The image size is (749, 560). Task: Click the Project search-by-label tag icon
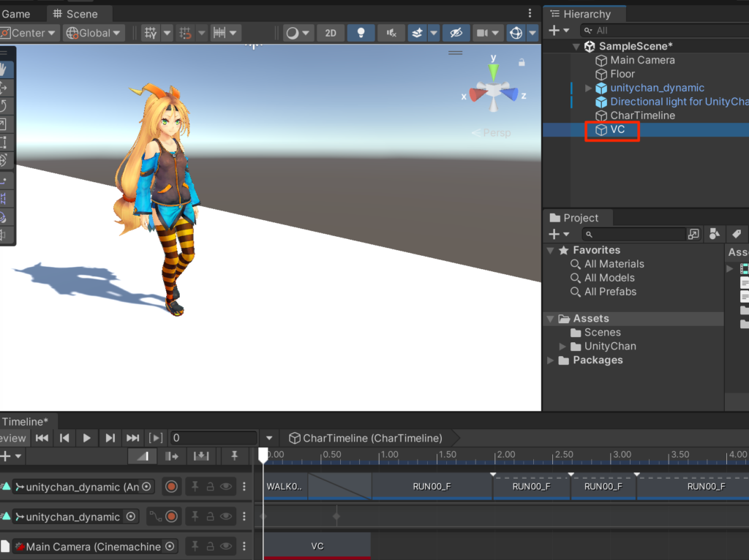[736, 234]
